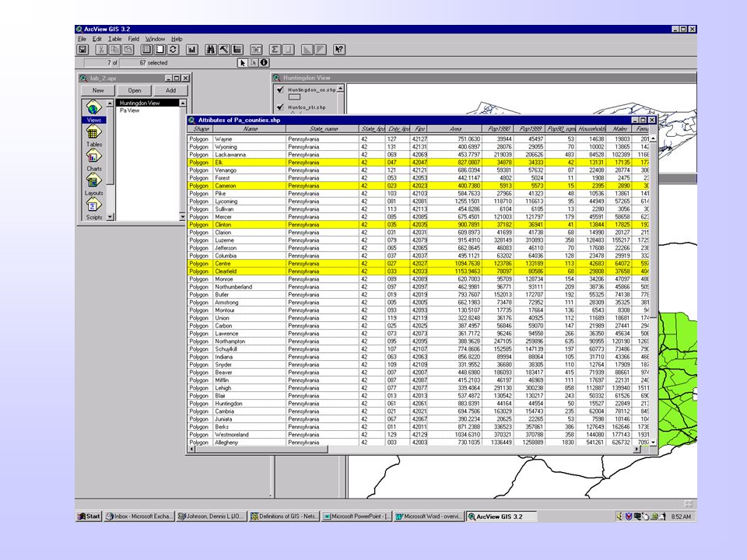This screenshot has width=747, height=560.
Task: Select the black arrow Select tool
Action: coord(242,63)
